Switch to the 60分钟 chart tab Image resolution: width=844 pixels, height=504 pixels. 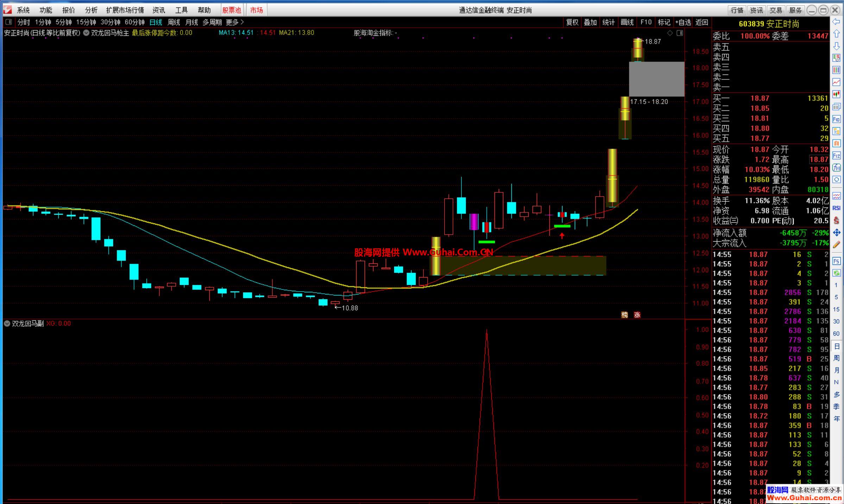point(134,22)
